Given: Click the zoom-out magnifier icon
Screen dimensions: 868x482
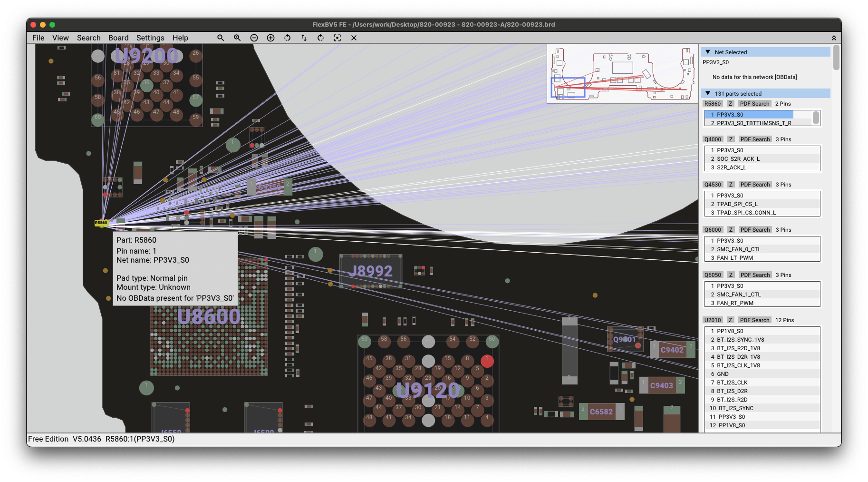Looking at the screenshot, I should tap(221, 38).
